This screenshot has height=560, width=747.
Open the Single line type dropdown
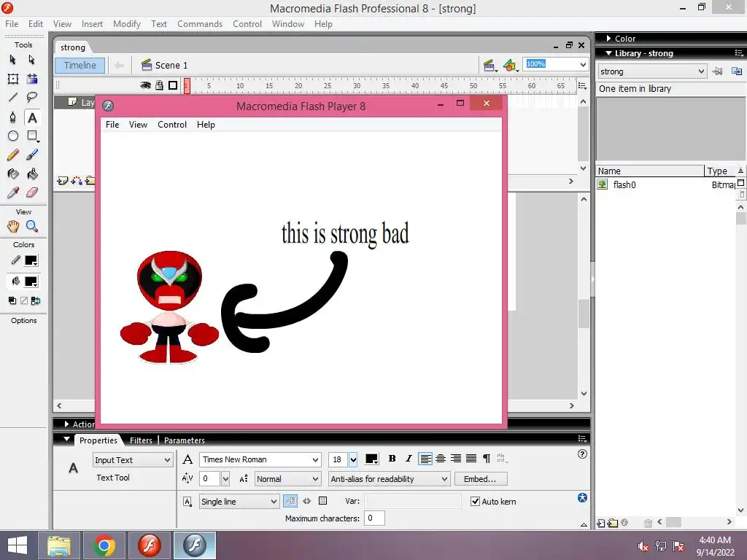[x=239, y=502]
